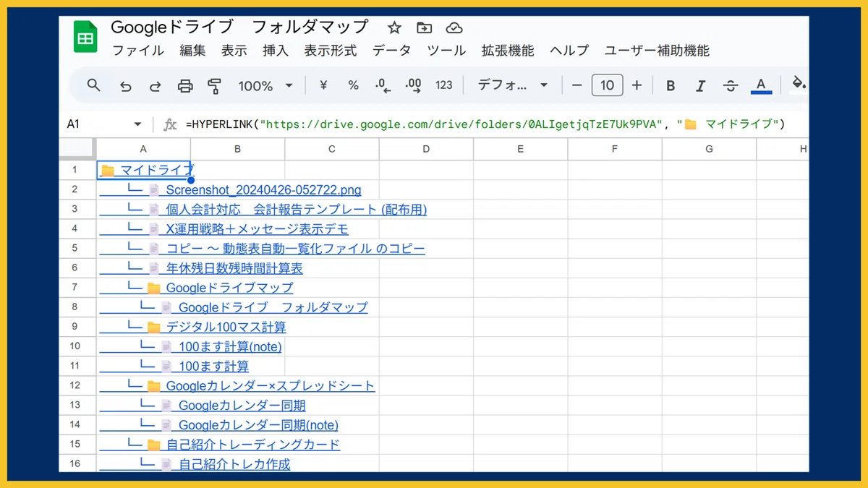
Task: Select column B header
Action: click(x=238, y=149)
